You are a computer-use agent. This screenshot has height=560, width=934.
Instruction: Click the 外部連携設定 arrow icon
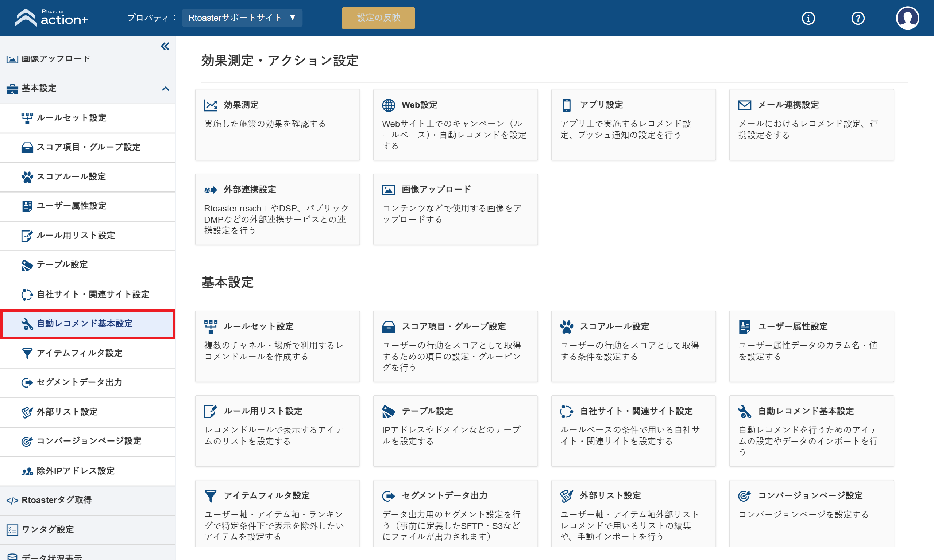(210, 190)
